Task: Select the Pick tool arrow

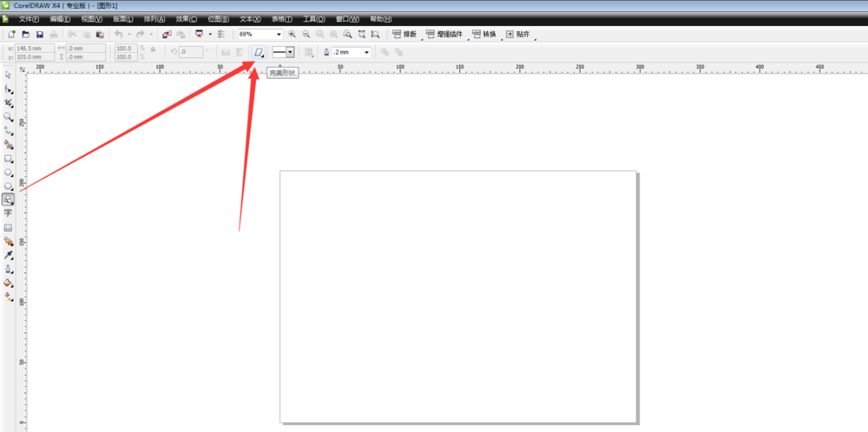Action: 9,75
